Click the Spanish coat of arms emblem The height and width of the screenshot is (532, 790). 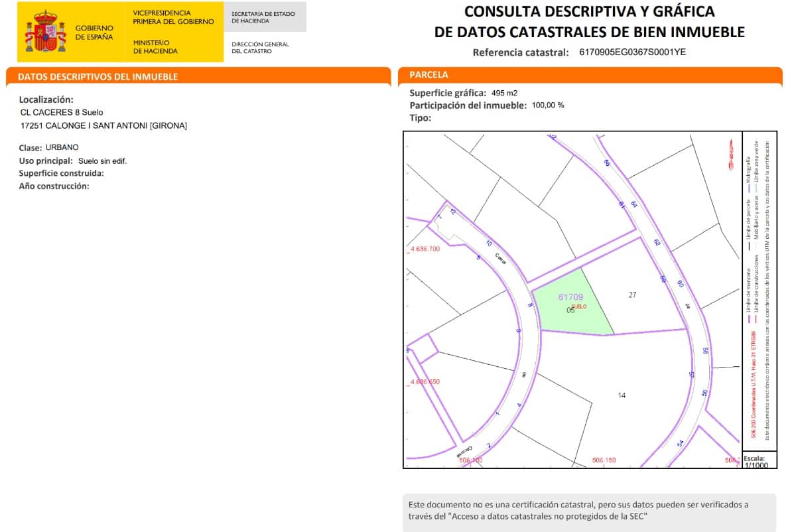45,30
